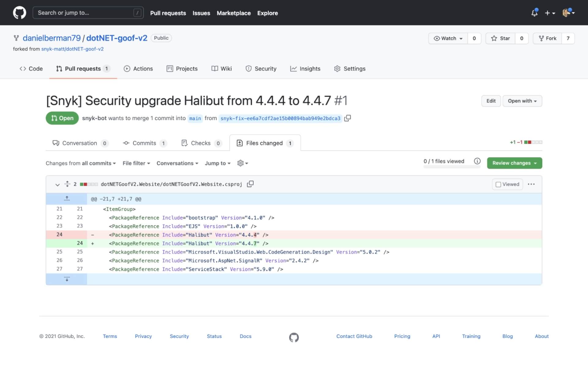Image resolution: width=588 pixels, height=368 pixels.
Task: Click the GitHub Octocat logo in header
Action: tap(19, 13)
